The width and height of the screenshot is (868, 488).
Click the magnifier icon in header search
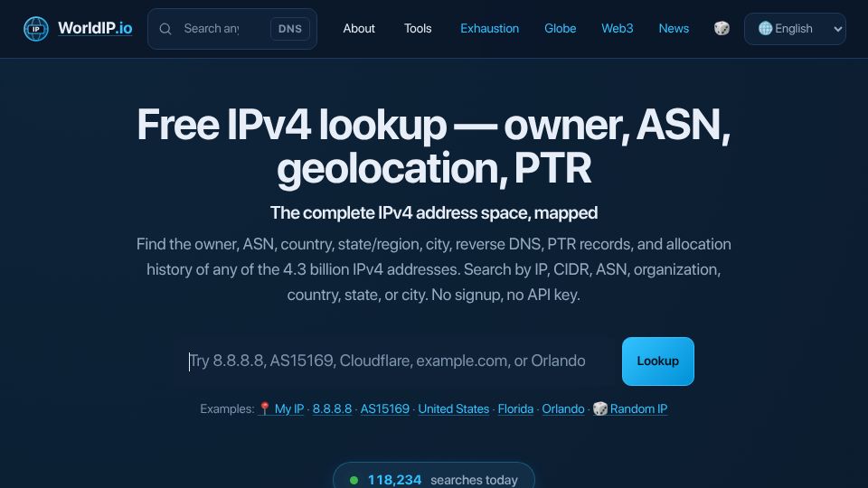pos(165,29)
